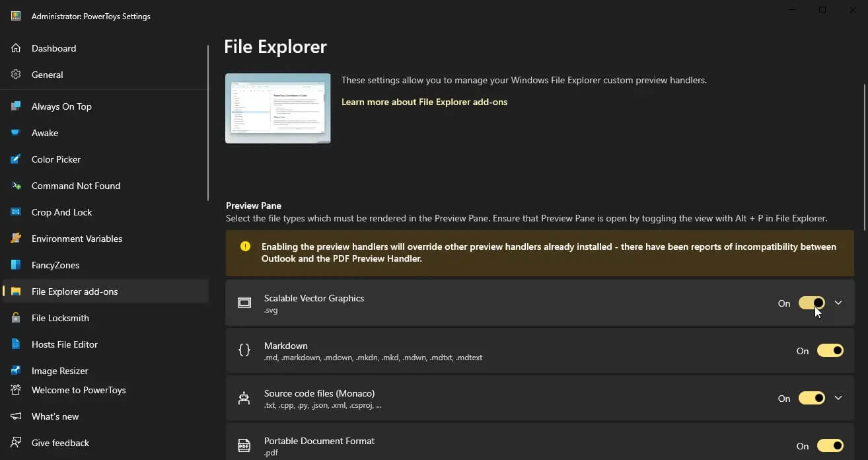This screenshot has height=460, width=868.
Task: Click the General gear icon
Action: (16, 75)
